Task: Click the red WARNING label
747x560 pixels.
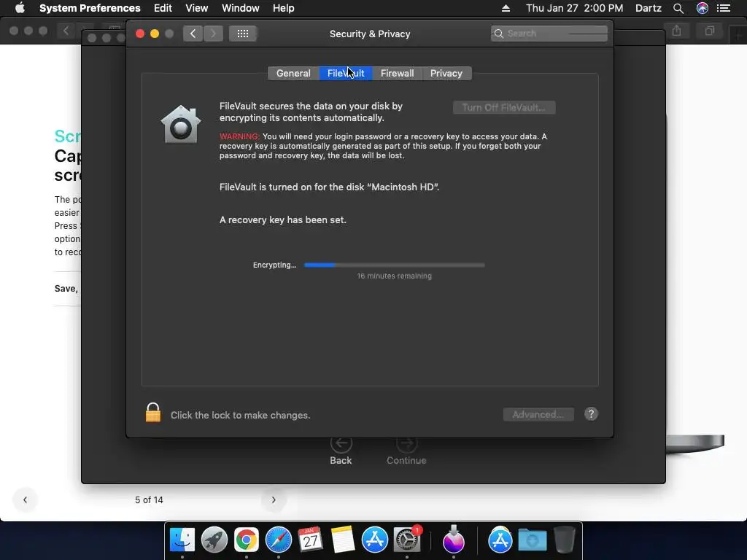Action: coord(239,136)
